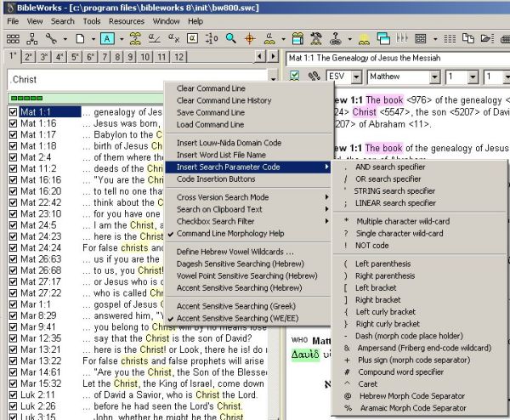Uncheck the Mat 1:1 checkbox
This screenshot has height=420, width=510.
(13, 112)
